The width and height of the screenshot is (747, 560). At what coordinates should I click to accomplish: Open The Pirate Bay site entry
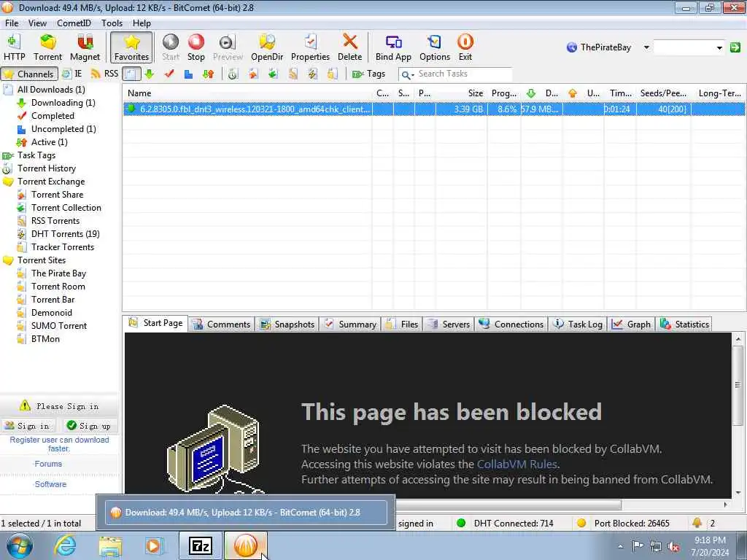click(x=58, y=273)
